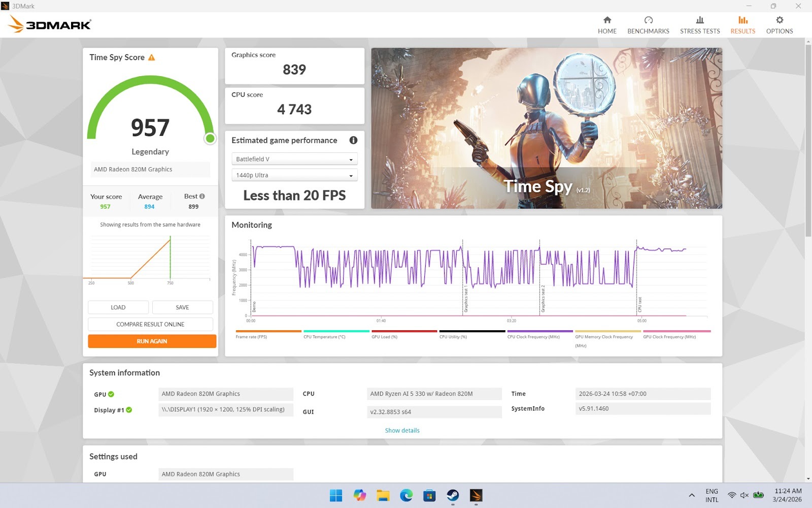Click the Time Spy Score warning icon
The height and width of the screenshot is (508, 812).
pos(151,57)
